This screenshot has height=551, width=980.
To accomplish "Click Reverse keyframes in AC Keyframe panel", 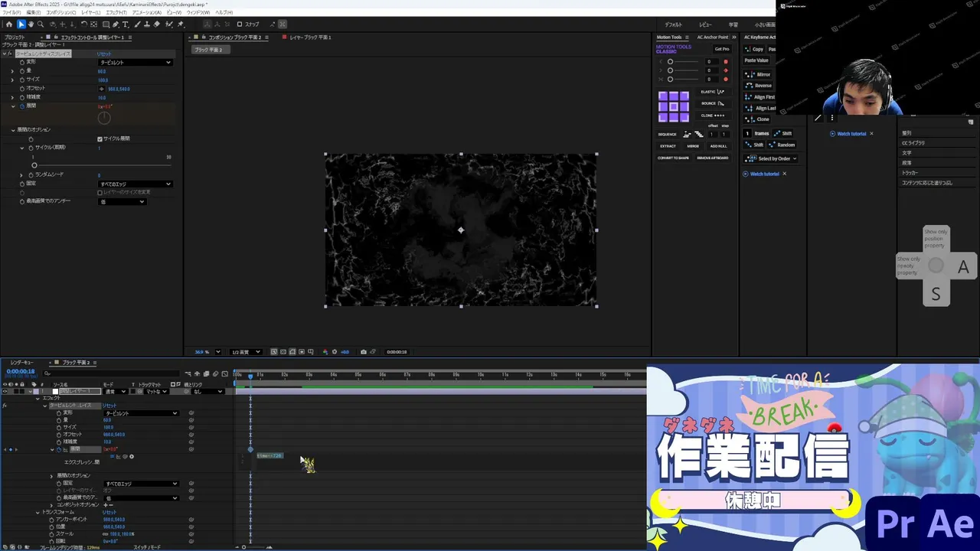I will [759, 86].
